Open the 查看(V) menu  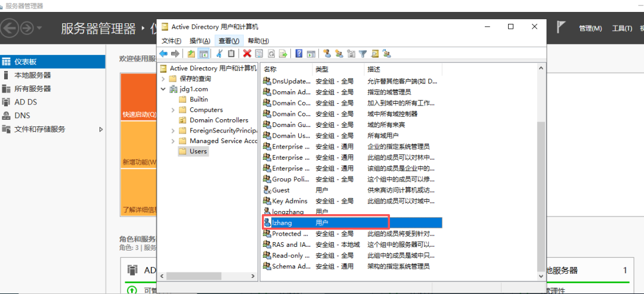(229, 41)
